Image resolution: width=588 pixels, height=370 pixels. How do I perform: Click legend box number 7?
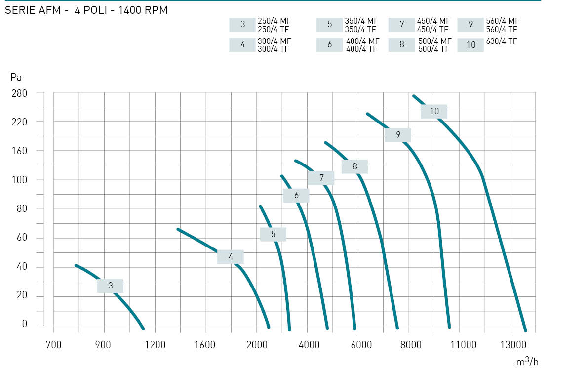(x=401, y=25)
